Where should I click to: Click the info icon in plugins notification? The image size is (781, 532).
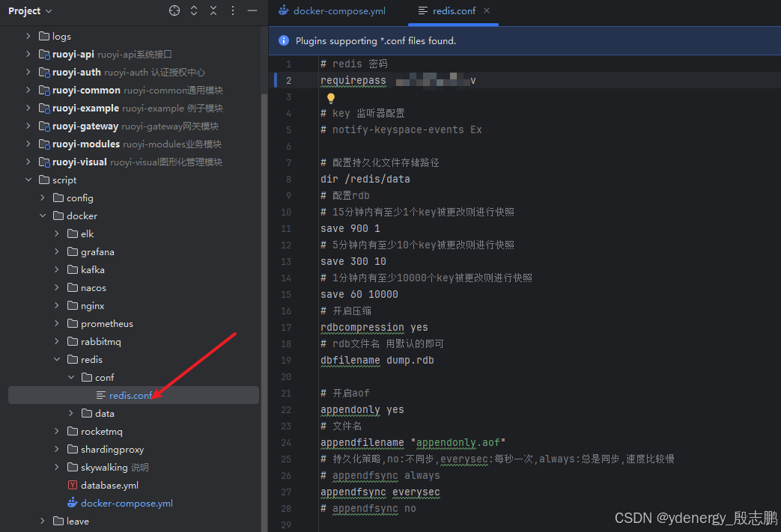[x=284, y=41]
